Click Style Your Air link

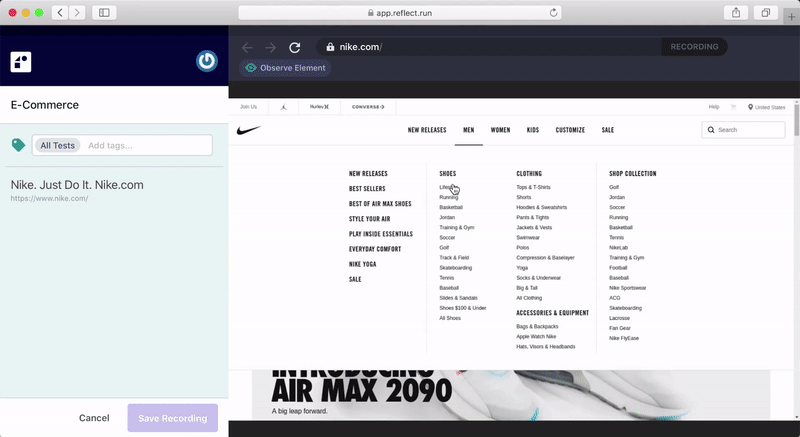pyautogui.click(x=369, y=219)
